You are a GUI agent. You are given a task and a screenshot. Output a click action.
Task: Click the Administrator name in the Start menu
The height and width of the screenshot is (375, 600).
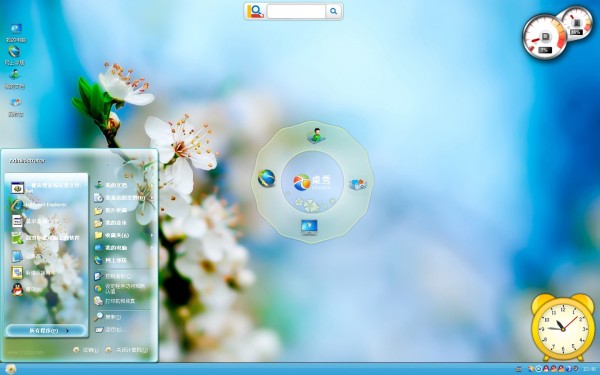click(27, 161)
